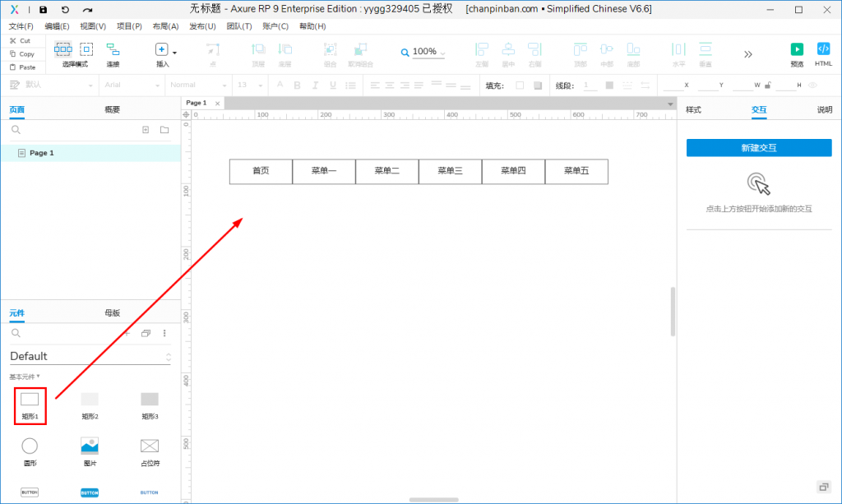Click the add folder icon in pages panel

tap(164, 130)
